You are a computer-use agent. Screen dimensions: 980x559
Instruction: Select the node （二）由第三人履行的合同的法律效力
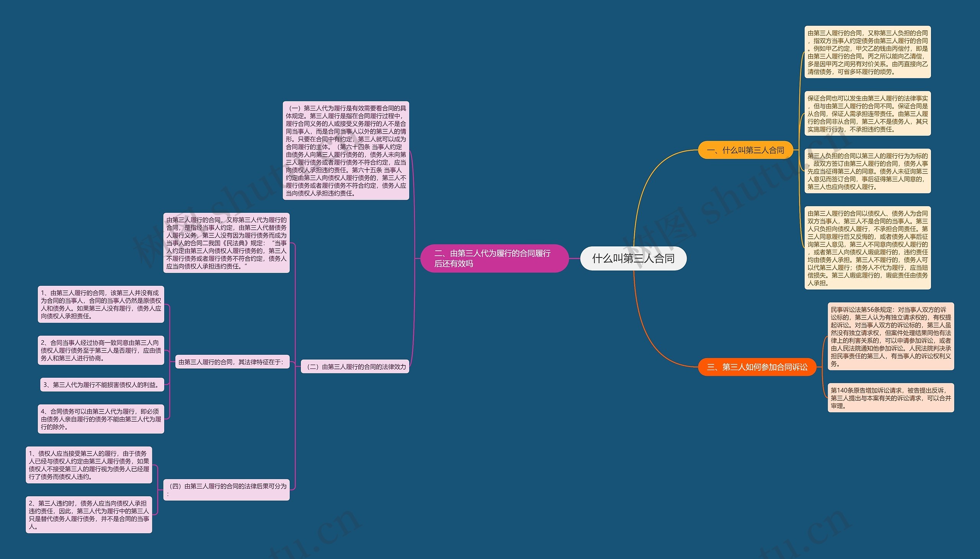click(355, 367)
